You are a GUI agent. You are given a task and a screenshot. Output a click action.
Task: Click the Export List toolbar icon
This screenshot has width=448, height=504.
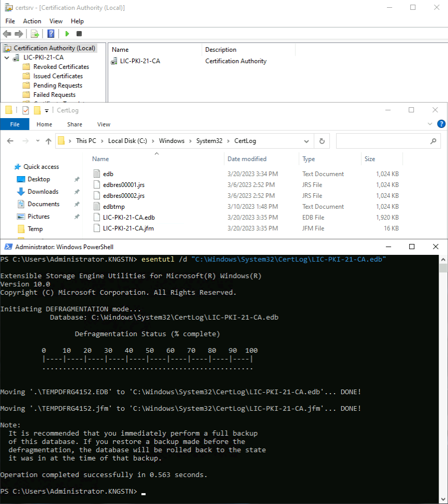click(35, 34)
